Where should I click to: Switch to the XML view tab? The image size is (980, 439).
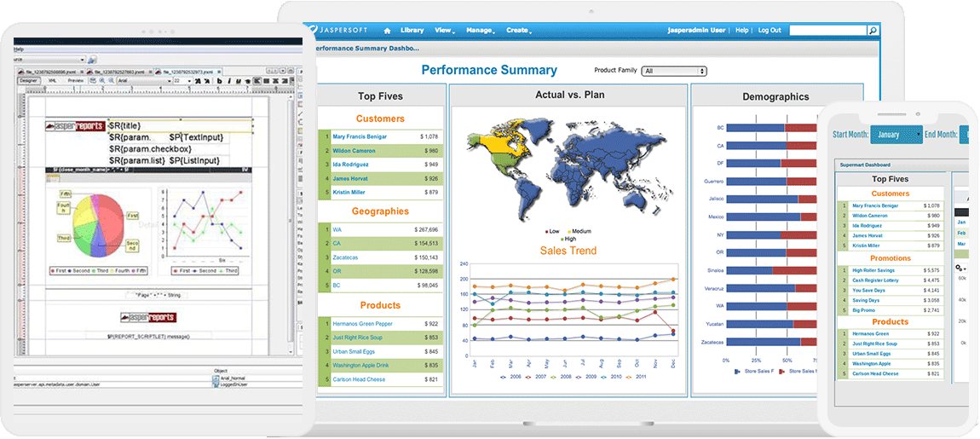pos(53,81)
